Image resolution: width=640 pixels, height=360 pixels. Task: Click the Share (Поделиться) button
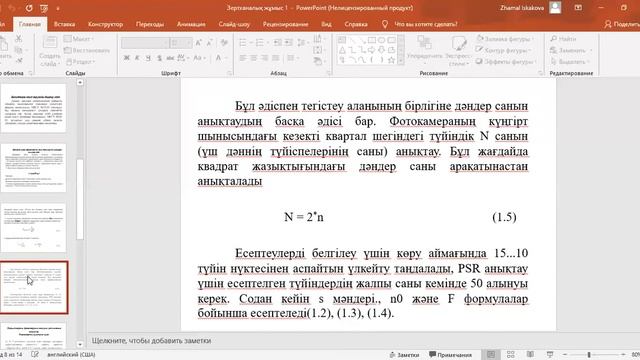(622, 24)
